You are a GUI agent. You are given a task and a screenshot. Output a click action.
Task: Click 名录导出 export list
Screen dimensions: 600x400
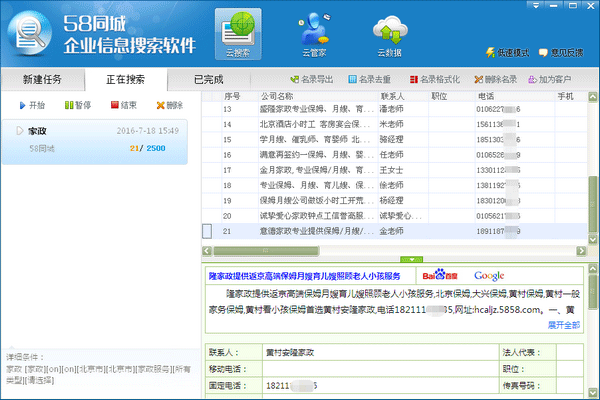coord(311,79)
